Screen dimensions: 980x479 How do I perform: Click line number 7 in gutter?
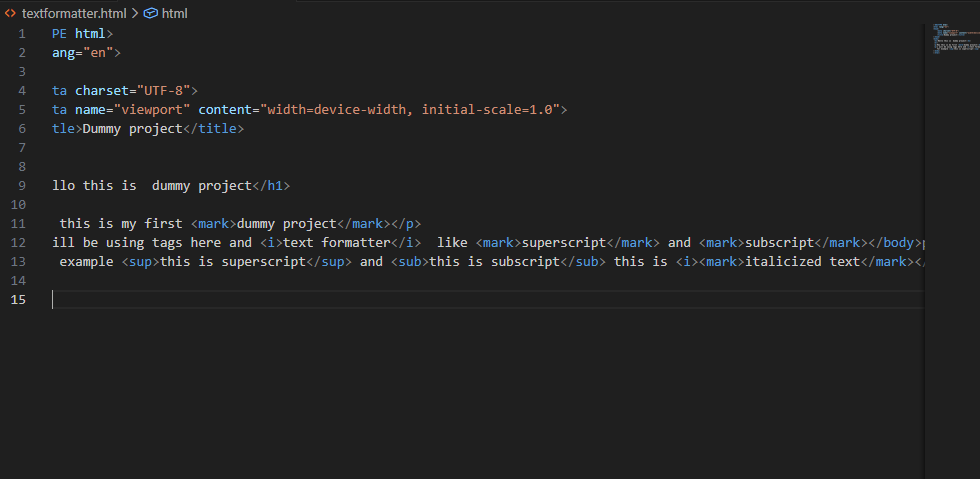[x=22, y=148]
